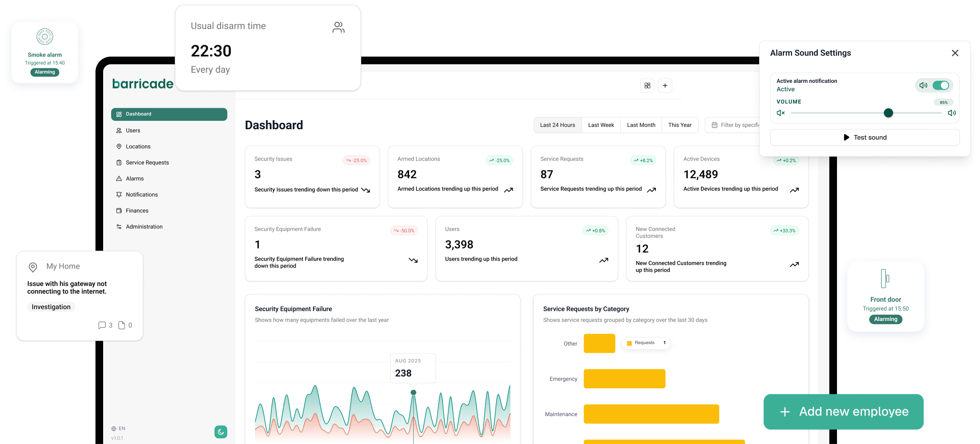Viewport: 980px width, 444px height.
Task: Click the Maintenance category bar
Action: coord(651,414)
